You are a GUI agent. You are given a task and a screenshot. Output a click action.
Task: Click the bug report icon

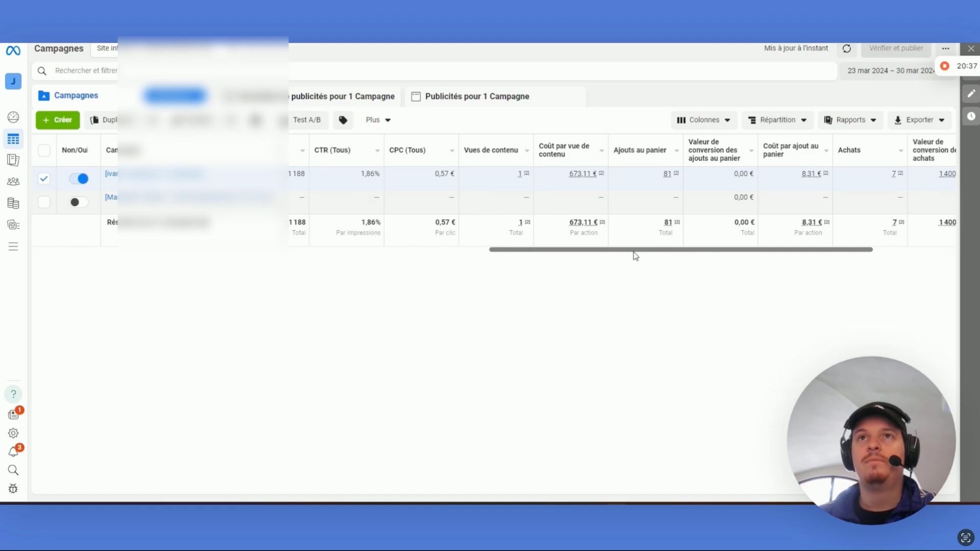coord(13,489)
